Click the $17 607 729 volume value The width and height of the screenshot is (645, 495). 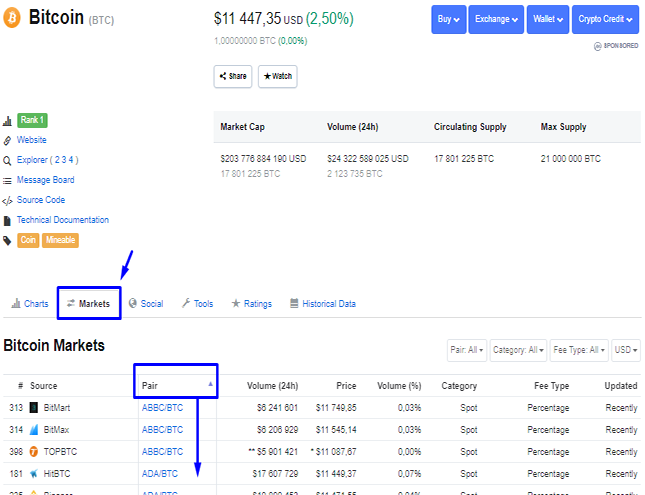pyautogui.click(x=275, y=474)
